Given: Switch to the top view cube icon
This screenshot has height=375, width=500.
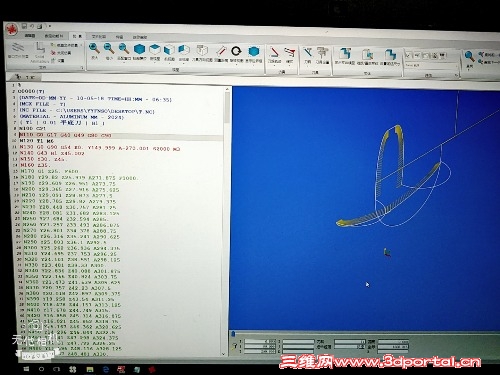Looking at the screenshot, I should (x=155, y=50).
